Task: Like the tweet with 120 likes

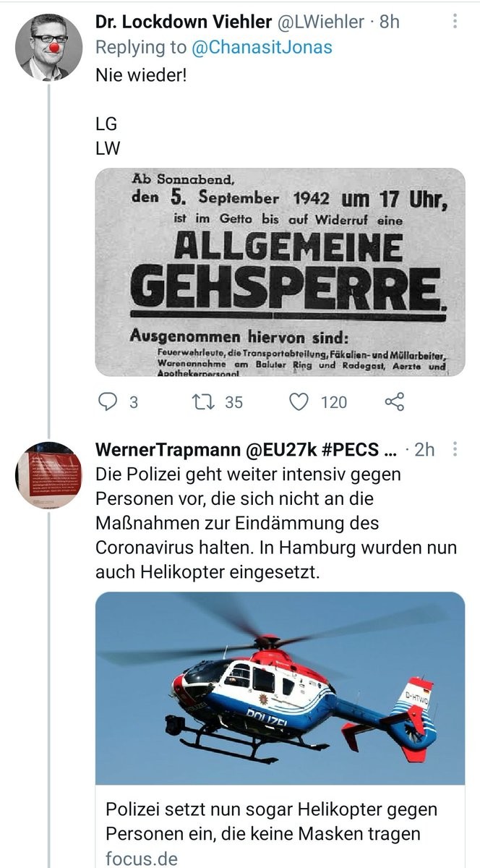Action: 300,402
